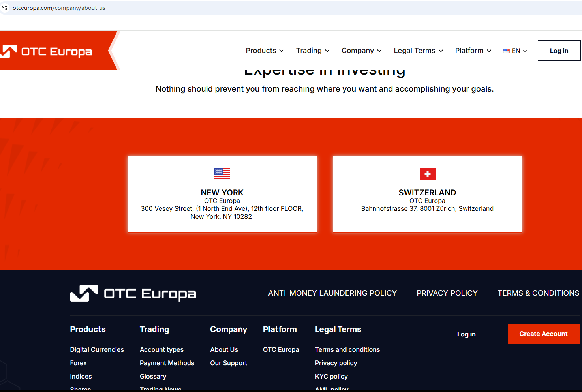Expand the Platform dropdown chevron
Image resolution: width=582 pixels, height=392 pixels.
[489, 51]
